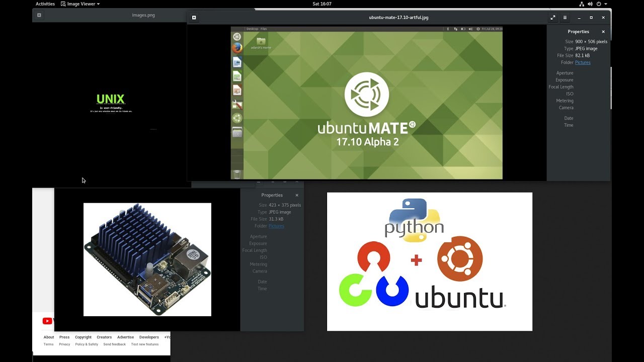Open the Sat 16:07 clock calendar
The image size is (644, 362).
[x=322, y=4]
